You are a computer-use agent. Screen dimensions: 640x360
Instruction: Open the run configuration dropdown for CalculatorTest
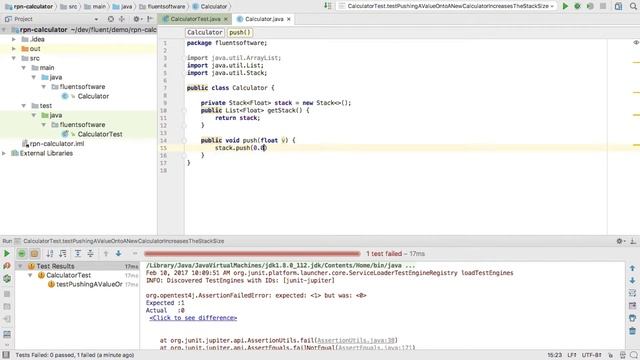pos(446,6)
